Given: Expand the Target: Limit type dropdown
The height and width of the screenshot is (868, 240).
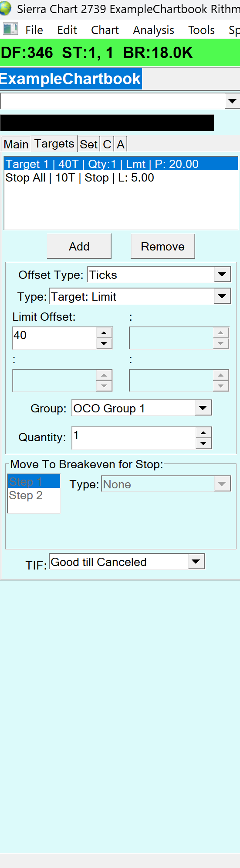Looking at the screenshot, I should (222, 296).
